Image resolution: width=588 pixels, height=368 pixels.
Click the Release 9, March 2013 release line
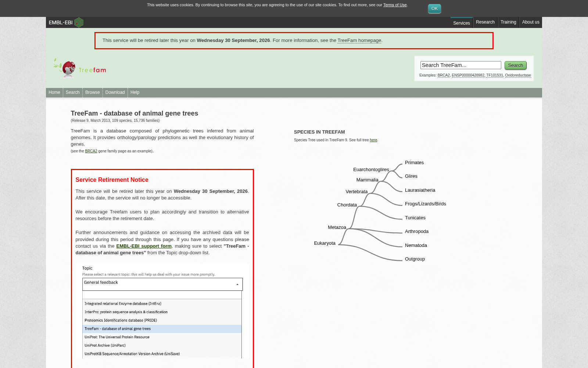[115, 121]
